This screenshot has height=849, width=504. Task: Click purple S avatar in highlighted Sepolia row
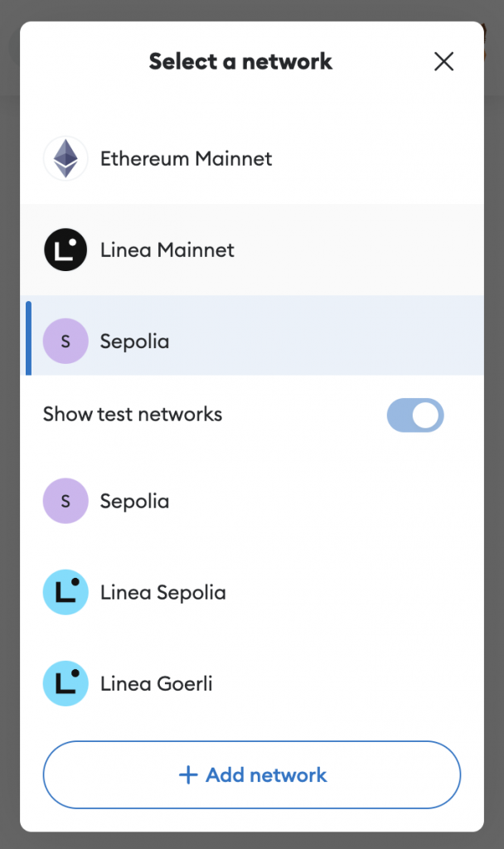(x=65, y=341)
